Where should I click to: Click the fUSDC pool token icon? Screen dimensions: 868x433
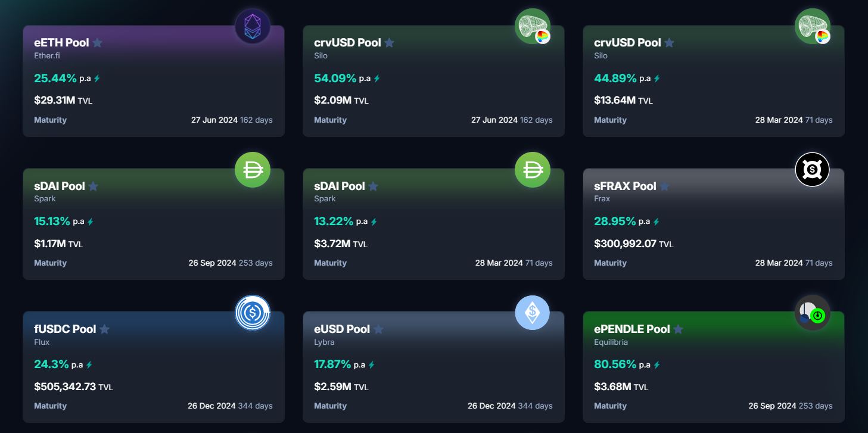click(x=253, y=313)
